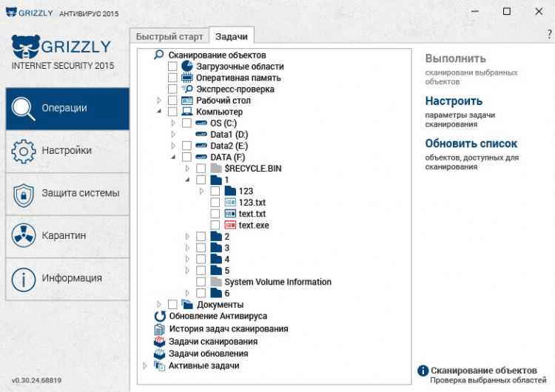This screenshot has width=555, height=392.
Task: Click Обновить список link
Action: pyautogui.click(x=471, y=143)
